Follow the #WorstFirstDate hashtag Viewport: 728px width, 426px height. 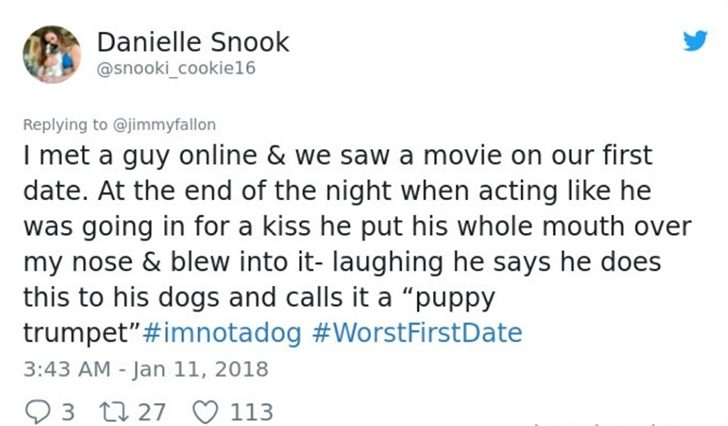tap(417, 333)
